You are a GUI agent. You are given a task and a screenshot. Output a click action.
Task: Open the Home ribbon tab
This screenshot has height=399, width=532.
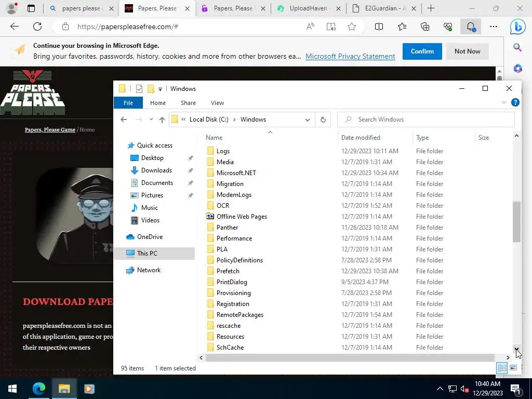point(158,103)
